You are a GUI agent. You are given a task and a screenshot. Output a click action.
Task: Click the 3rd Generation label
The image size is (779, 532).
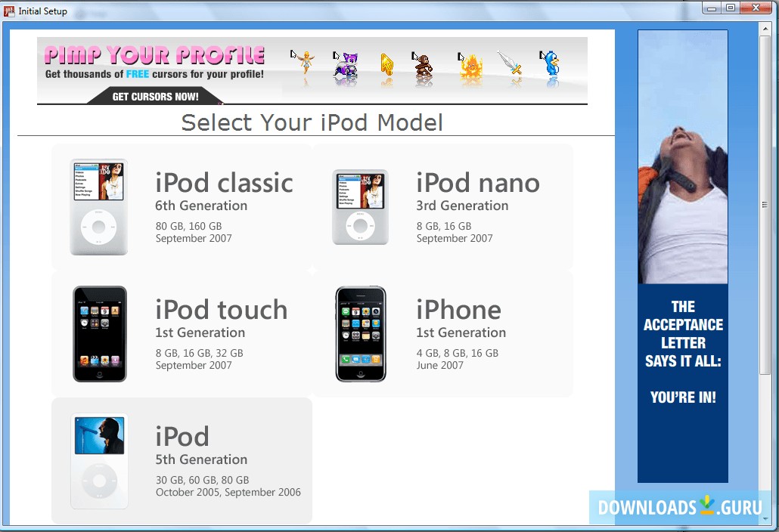(462, 206)
